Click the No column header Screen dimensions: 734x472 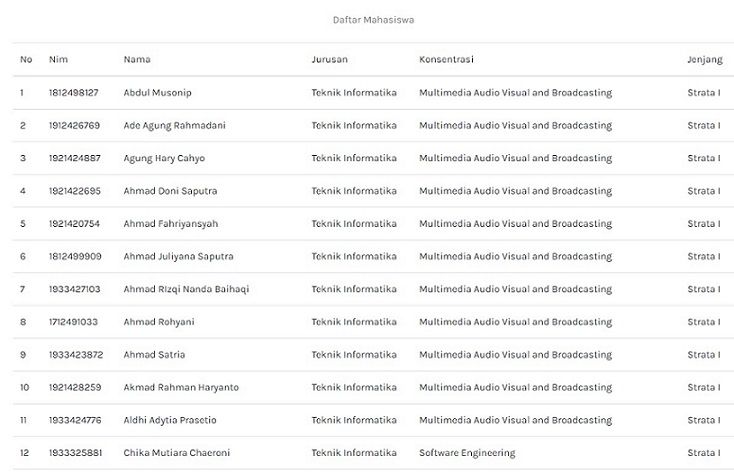(26, 60)
